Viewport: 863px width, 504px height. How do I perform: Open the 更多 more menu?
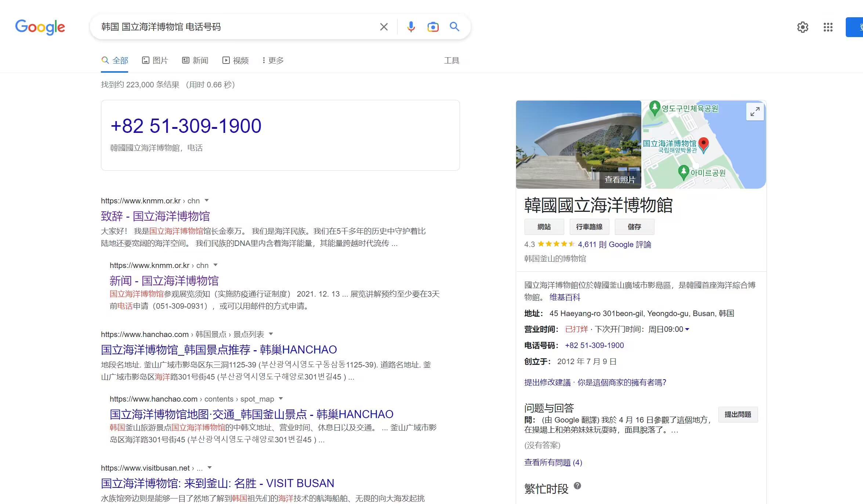pos(273,61)
